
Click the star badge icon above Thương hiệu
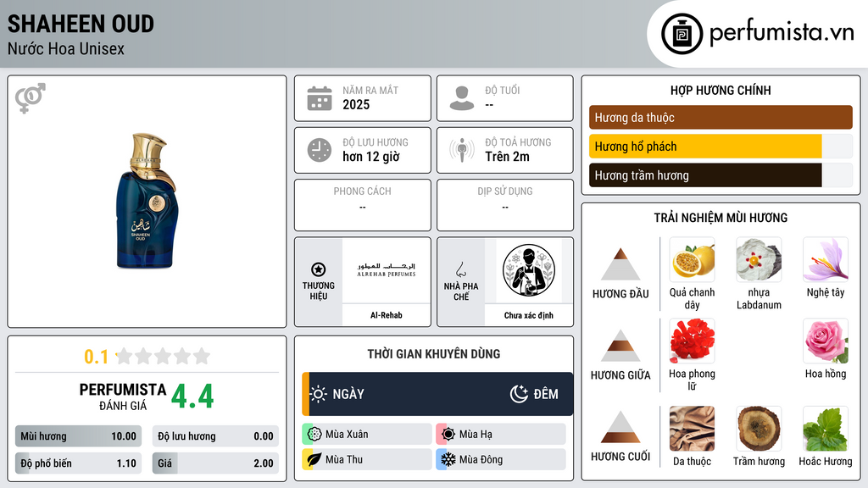click(319, 269)
